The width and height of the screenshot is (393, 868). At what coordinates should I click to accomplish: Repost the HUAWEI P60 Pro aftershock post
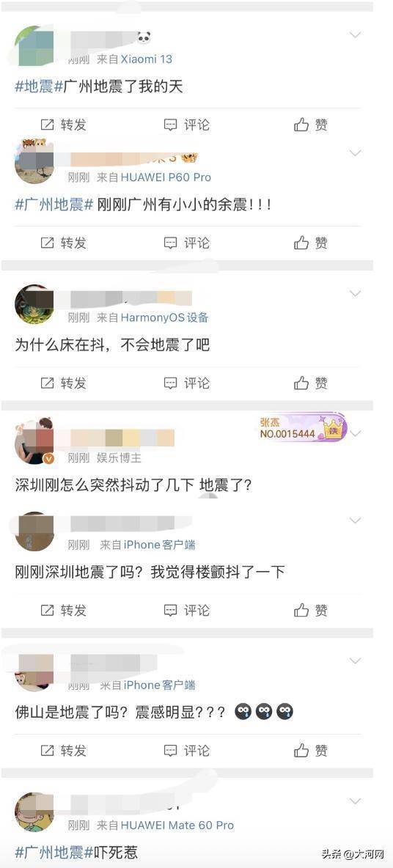pos(64,243)
